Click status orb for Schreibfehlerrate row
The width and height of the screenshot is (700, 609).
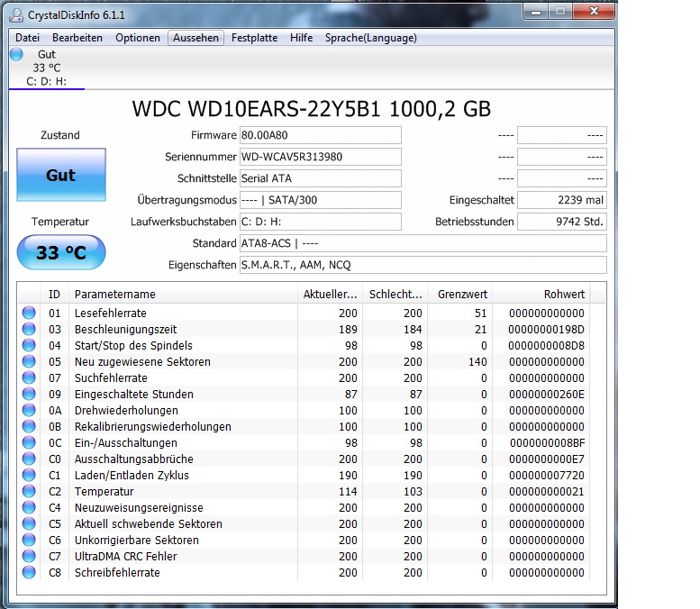pos(29,572)
